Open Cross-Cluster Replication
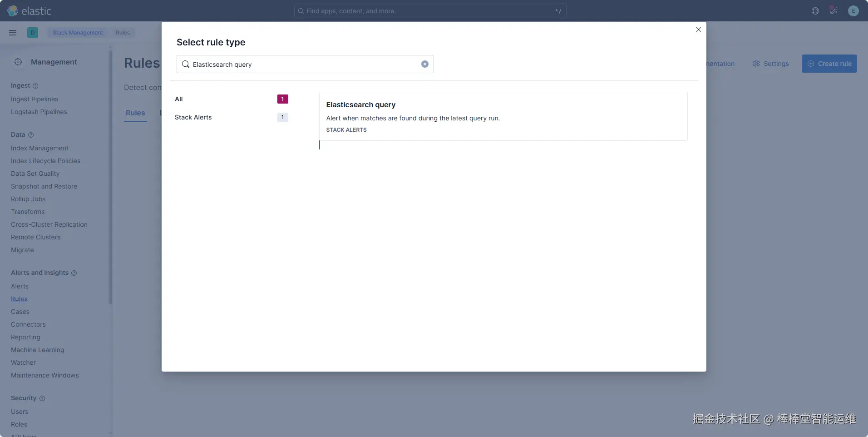This screenshot has width=868, height=437. click(49, 224)
